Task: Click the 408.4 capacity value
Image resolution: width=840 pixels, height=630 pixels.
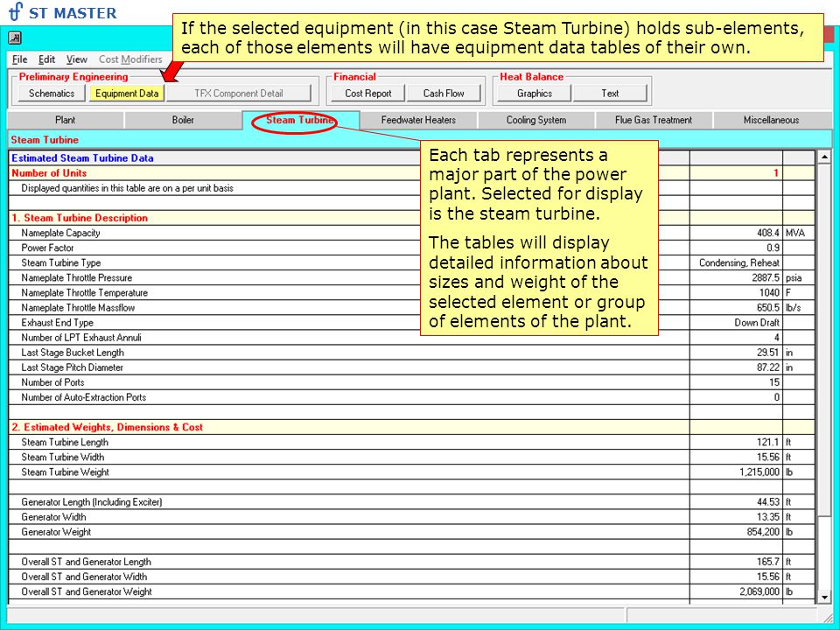Action: click(x=767, y=233)
